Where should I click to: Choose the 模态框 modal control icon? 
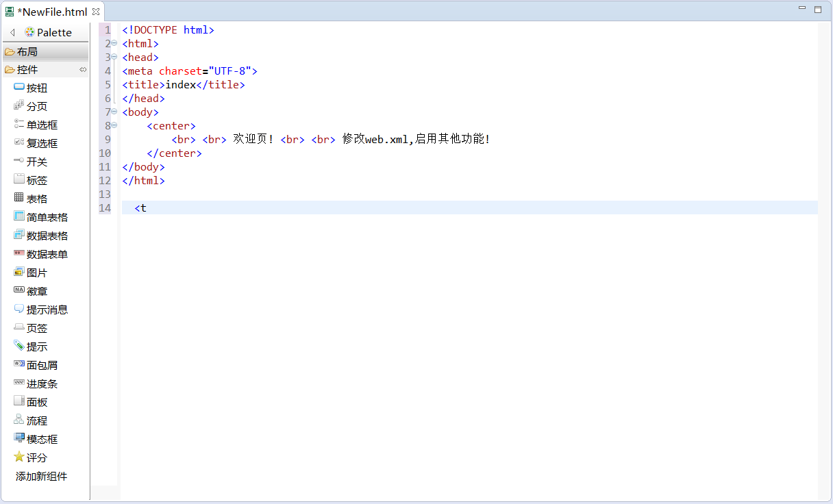click(19, 439)
